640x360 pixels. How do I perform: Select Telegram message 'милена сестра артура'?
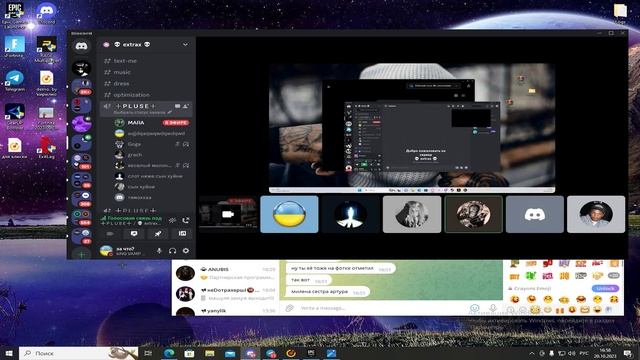pos(329,292)
